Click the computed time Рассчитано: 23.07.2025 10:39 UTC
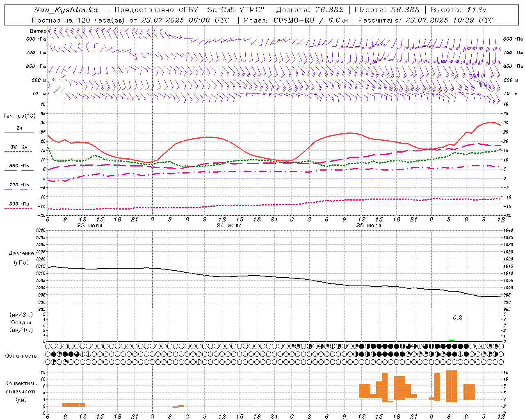The width and height of the screenshot is (525, 420). pyautogui.click(x=426, y=20)
